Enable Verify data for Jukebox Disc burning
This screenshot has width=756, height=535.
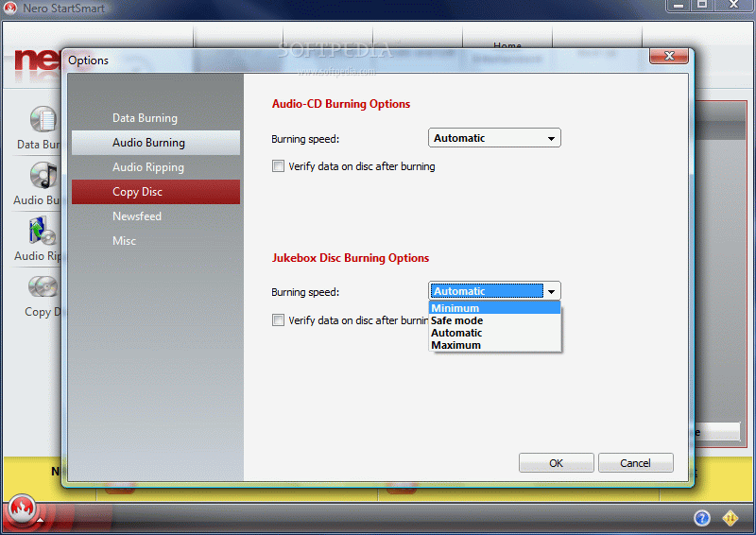[278, 320]
